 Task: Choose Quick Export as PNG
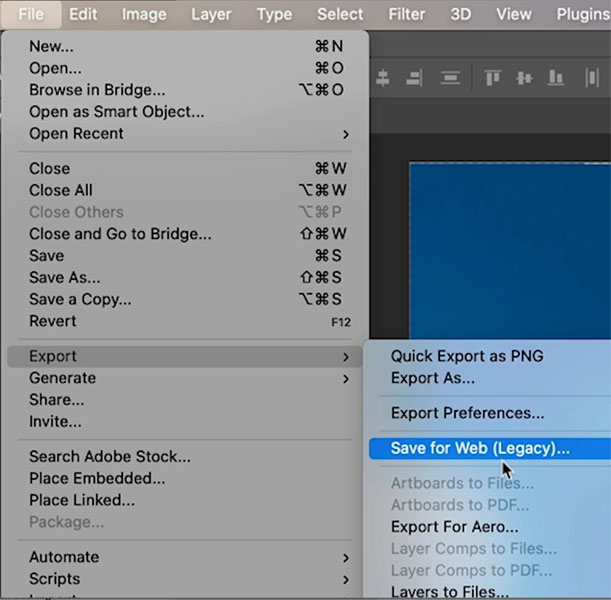[x=490, y=356]
